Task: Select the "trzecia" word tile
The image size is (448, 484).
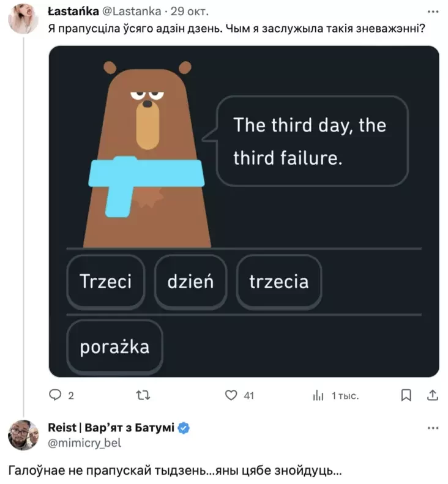Action: coord(278,281)
